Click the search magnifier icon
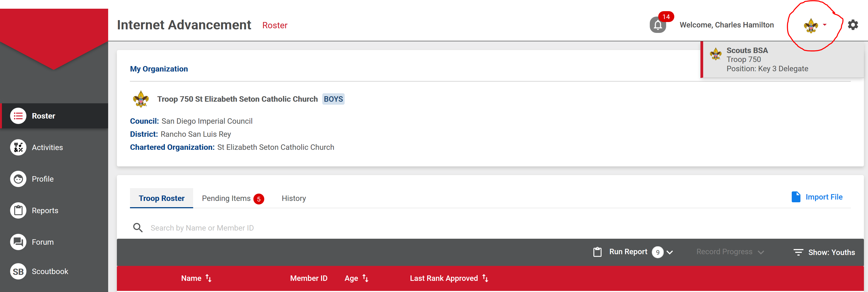Image resolution: width=868 pixels, height=292 pixels. pyautogui.click(x=138, y=228)
